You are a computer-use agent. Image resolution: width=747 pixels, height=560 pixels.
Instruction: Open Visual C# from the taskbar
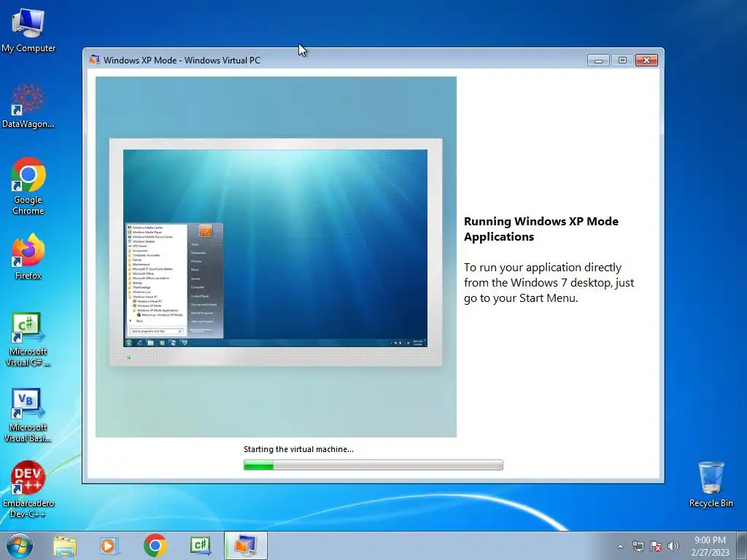[200, 546]
